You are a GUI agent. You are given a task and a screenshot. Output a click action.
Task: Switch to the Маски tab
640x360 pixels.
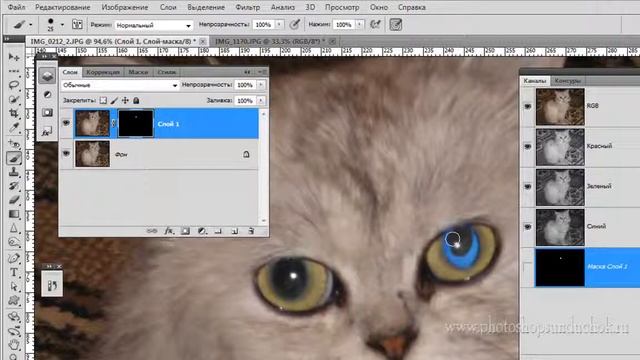tap(138, 72)
